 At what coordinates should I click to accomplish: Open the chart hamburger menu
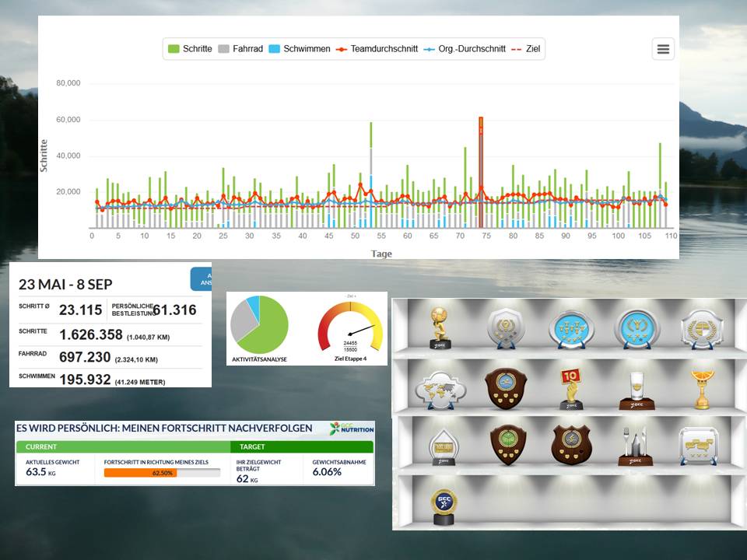click(663, 49)
